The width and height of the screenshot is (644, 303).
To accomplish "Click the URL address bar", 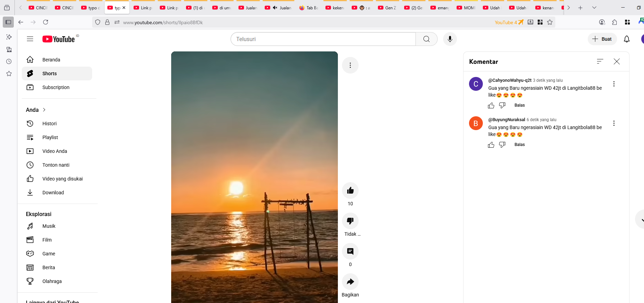I will tap(304, 22).
